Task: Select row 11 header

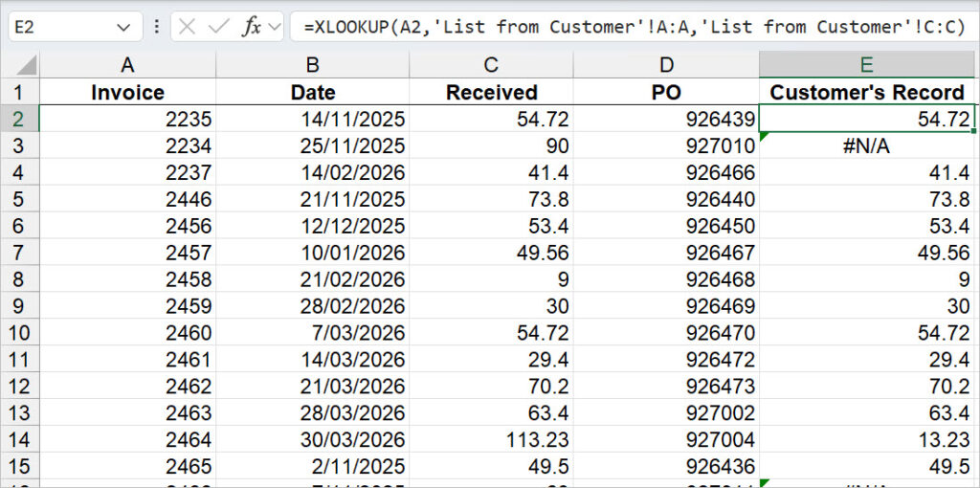Action: [x=19, y=359]
